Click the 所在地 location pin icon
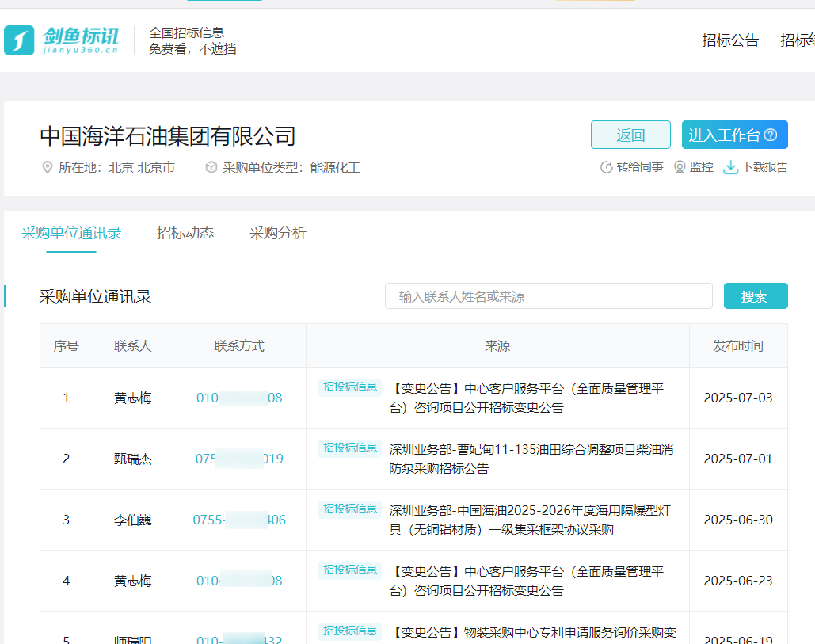Viewport: 815px width, 644px height. (x=47, y=168)
